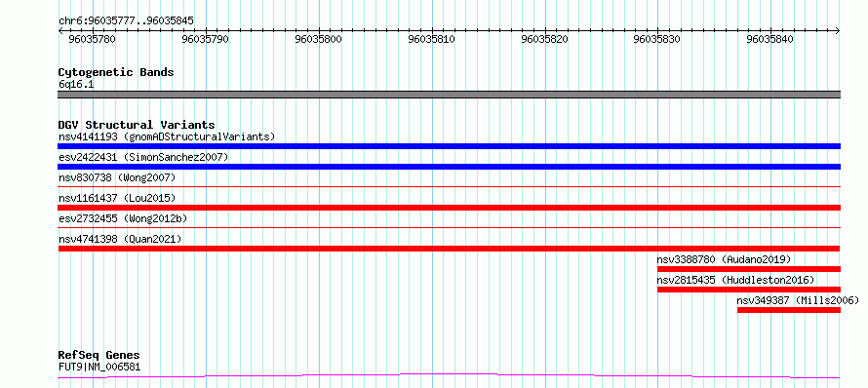Click ruler position 96035840
This screenshot has width=868, height=388.
[770, 39]
